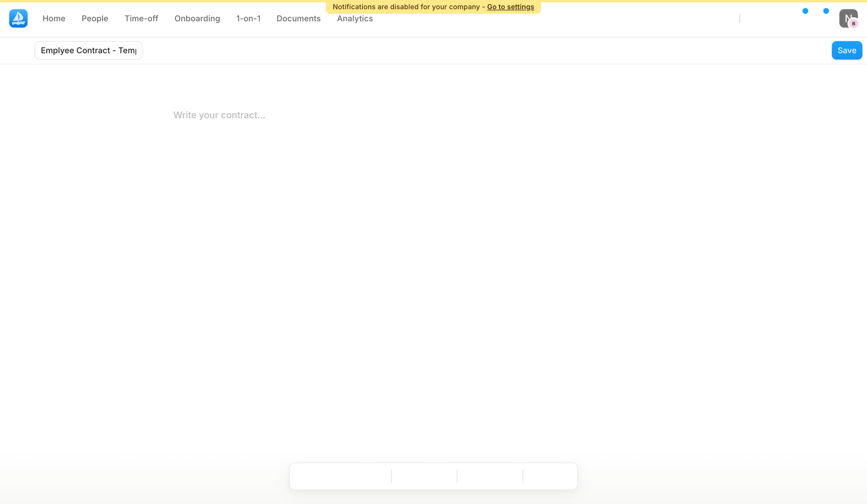Image resolution: width=867 pixels, height=504 pixels.
Task: Go to the People section
Action: [95, 18]
